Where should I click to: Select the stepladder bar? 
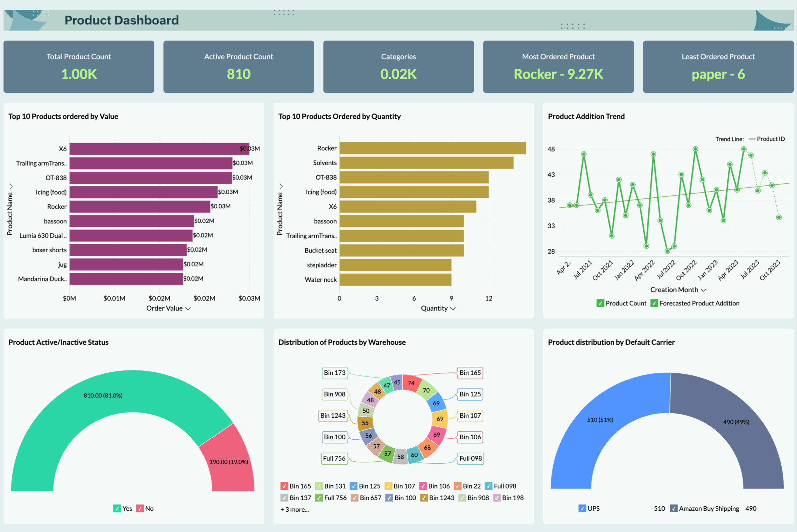point(395,265)
